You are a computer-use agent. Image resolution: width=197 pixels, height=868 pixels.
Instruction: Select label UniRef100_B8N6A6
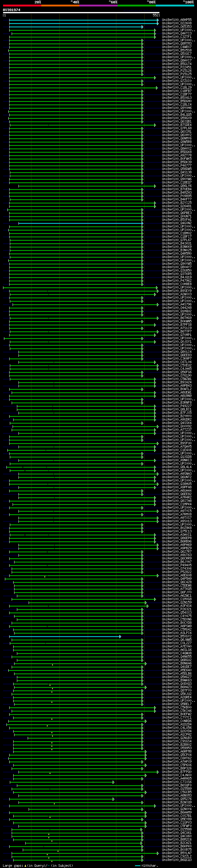point(177,663)
